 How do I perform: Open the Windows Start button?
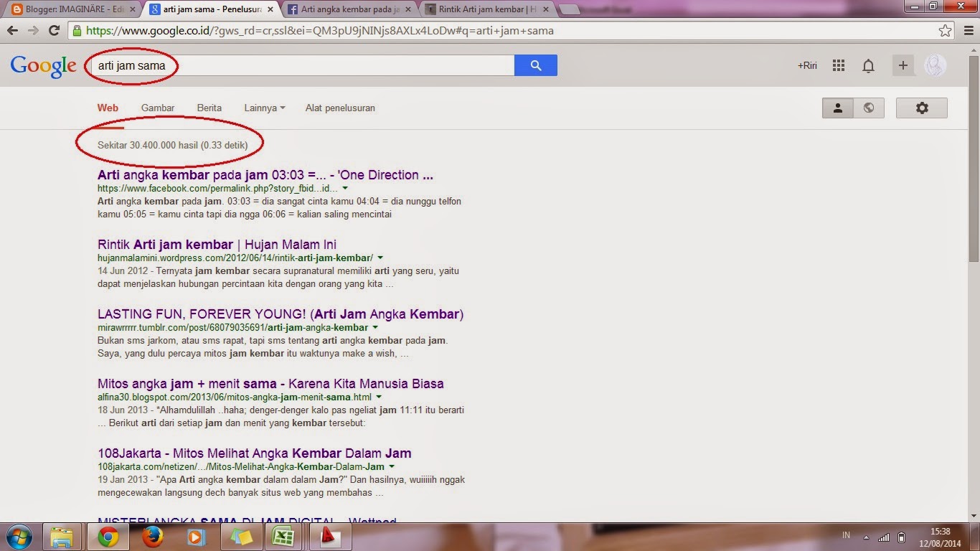[x=19, y=536]
